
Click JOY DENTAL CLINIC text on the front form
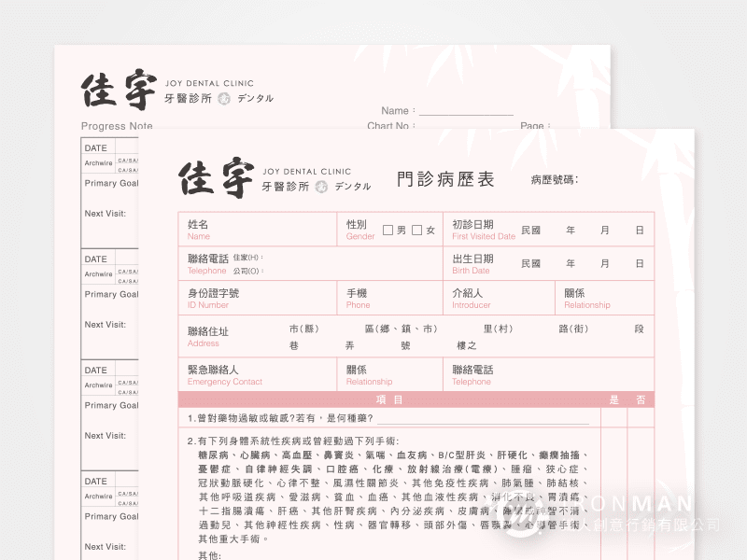click(307, 172)
